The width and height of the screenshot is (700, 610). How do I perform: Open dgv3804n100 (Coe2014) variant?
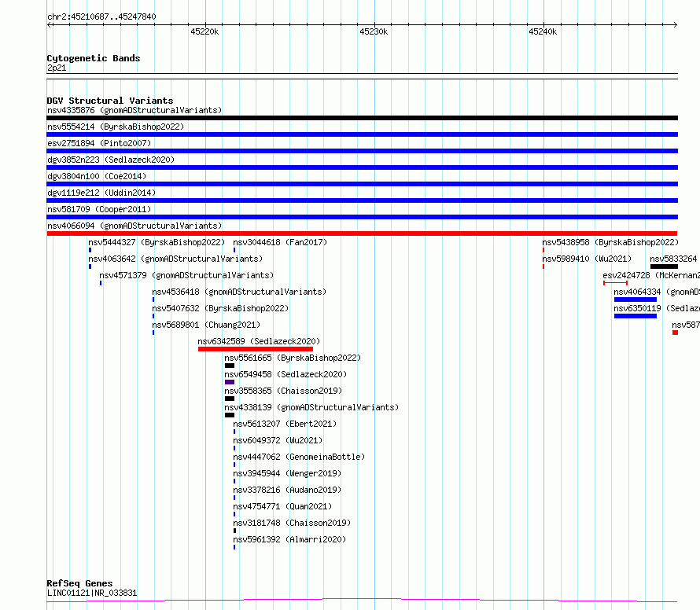97,176
